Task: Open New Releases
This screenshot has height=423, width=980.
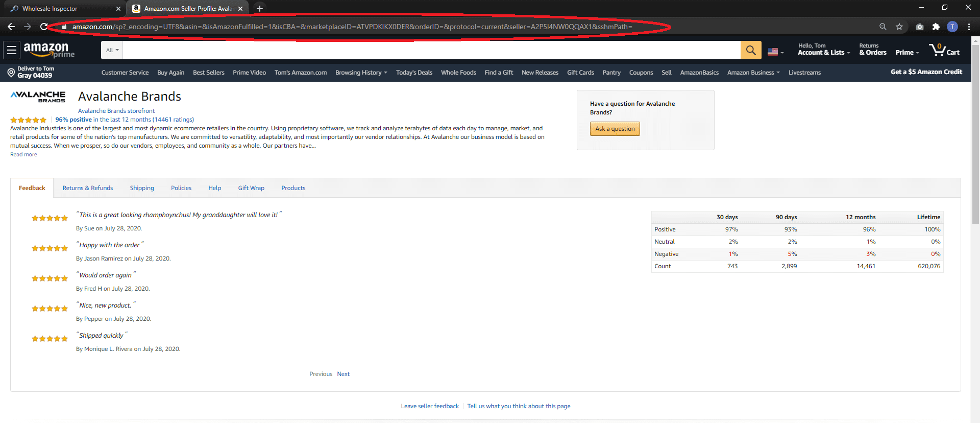Action: tap(540, 73)
